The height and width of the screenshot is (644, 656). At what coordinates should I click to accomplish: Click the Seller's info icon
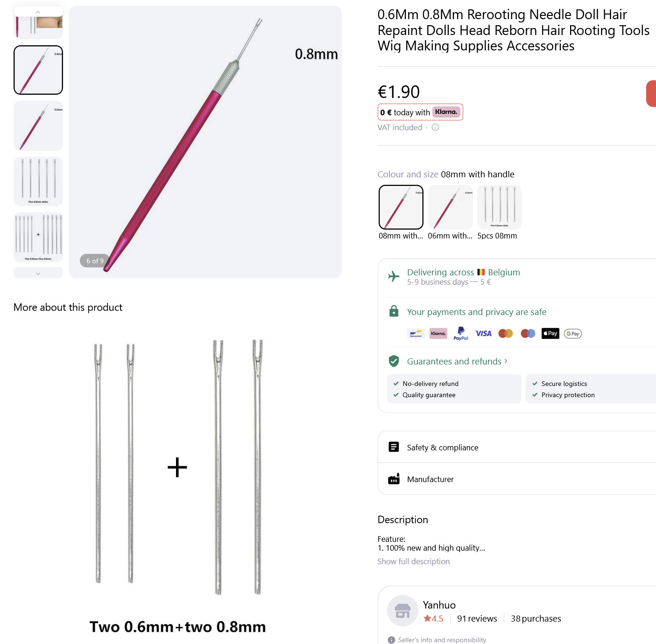pyautogui.click(x=391, y=640)
